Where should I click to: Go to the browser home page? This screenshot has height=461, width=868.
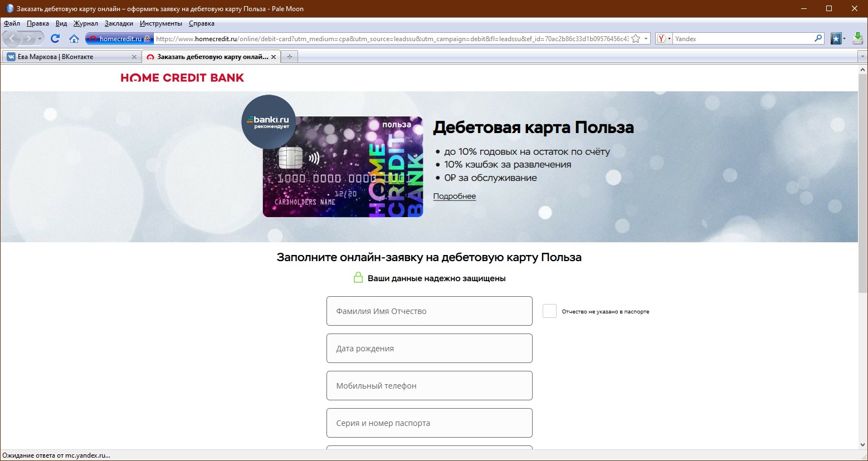pyautogui.click(x=74, y=38)
